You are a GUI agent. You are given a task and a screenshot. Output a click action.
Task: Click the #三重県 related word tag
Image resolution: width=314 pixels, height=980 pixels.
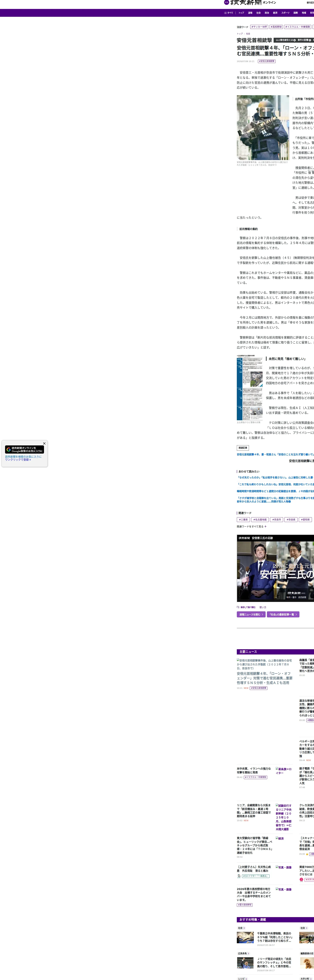[243, 520]
